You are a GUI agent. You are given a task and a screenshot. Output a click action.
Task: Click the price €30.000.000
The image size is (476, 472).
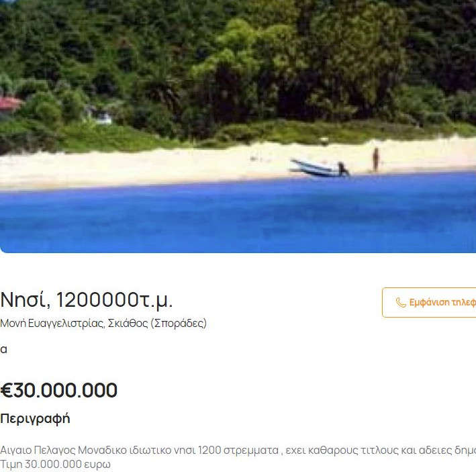[59, 390]
